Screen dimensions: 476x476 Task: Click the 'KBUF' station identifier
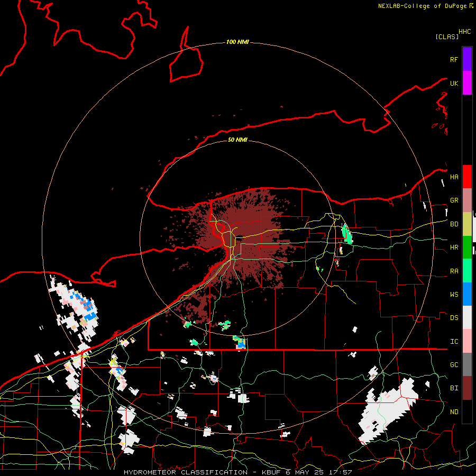(x=272, y=472)
